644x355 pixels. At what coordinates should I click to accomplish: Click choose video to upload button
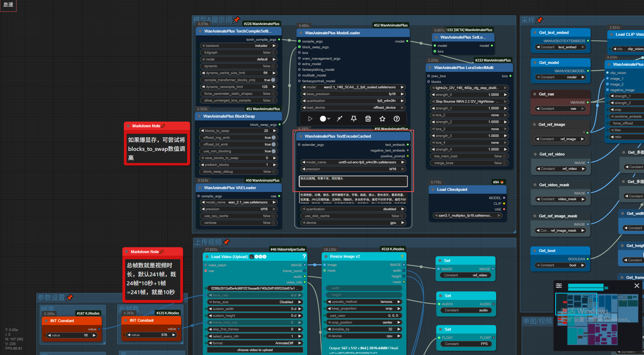tap(255, 350)
